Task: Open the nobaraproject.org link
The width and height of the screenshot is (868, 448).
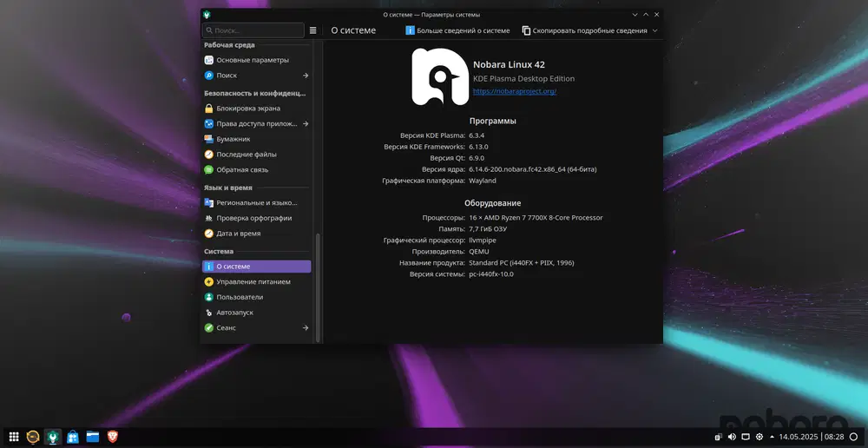Action: [515, 91]
